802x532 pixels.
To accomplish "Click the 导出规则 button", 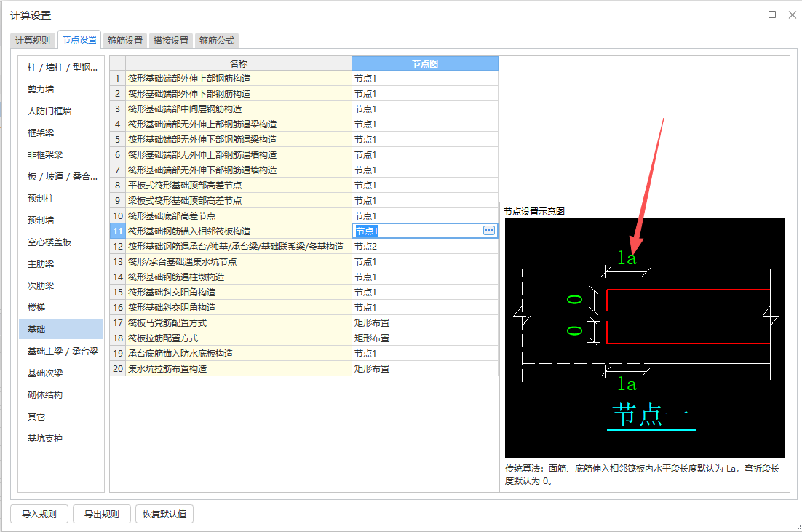I will pos(102,514).
